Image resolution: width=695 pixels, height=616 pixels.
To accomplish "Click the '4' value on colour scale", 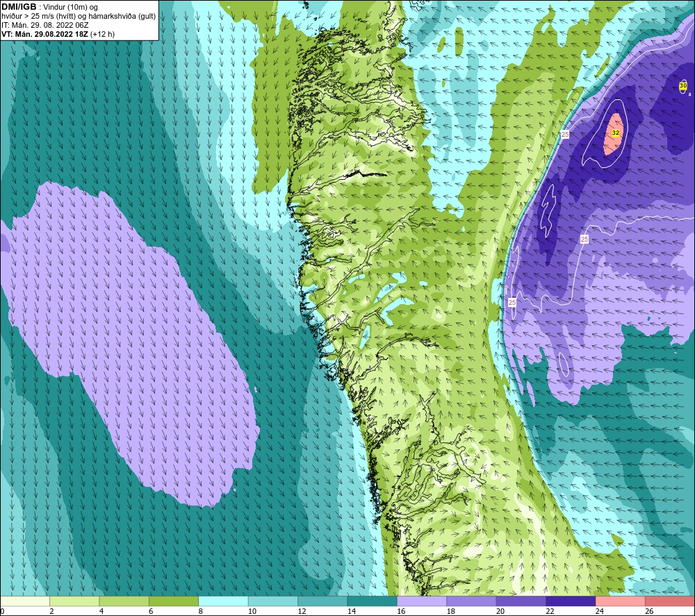I will [101, 611].
